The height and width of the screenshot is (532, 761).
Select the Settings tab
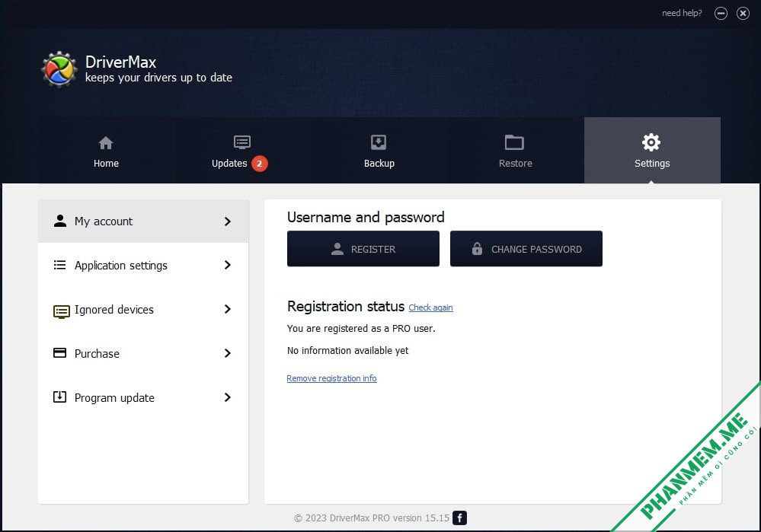point(652,151)
